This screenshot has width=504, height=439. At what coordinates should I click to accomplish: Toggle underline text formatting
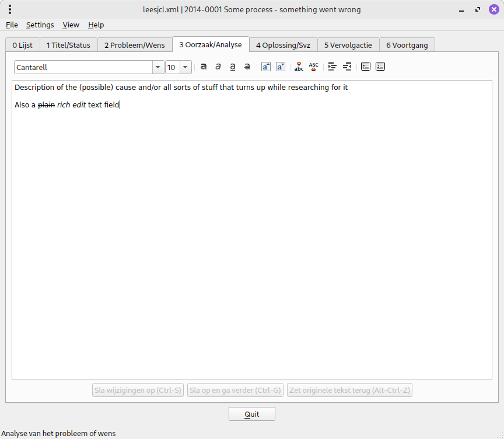[x=233, y=67]
